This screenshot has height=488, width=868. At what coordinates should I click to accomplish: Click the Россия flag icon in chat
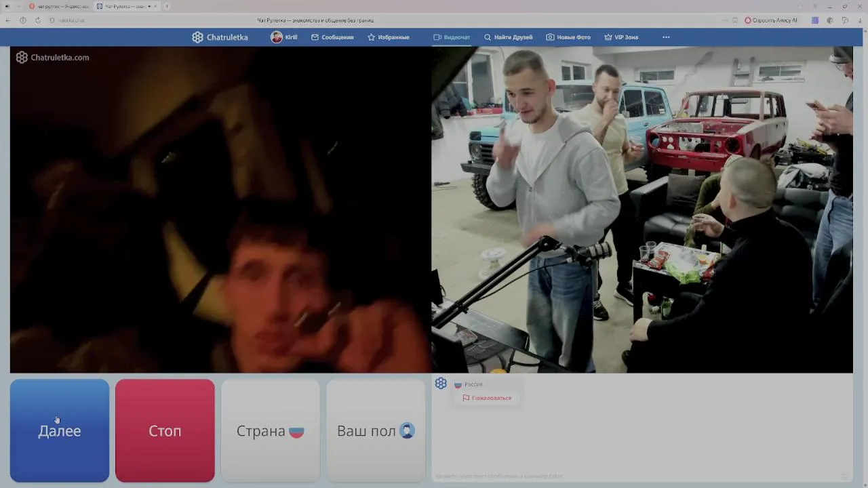click(458, 384)
